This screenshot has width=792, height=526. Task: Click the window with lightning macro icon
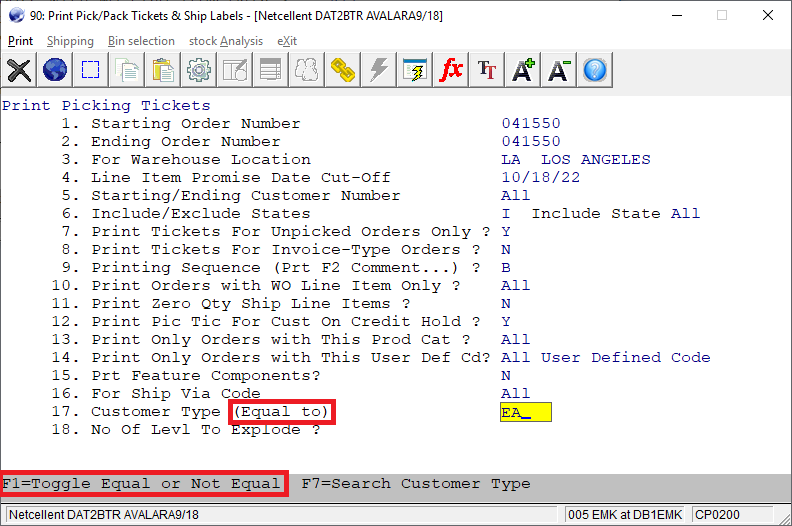414,70
